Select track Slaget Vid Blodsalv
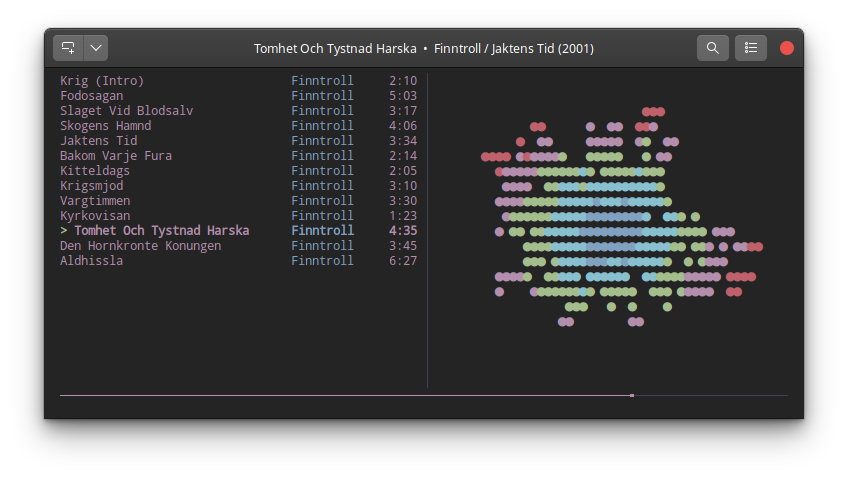The image size is (848, 479). tap(127, 111)
